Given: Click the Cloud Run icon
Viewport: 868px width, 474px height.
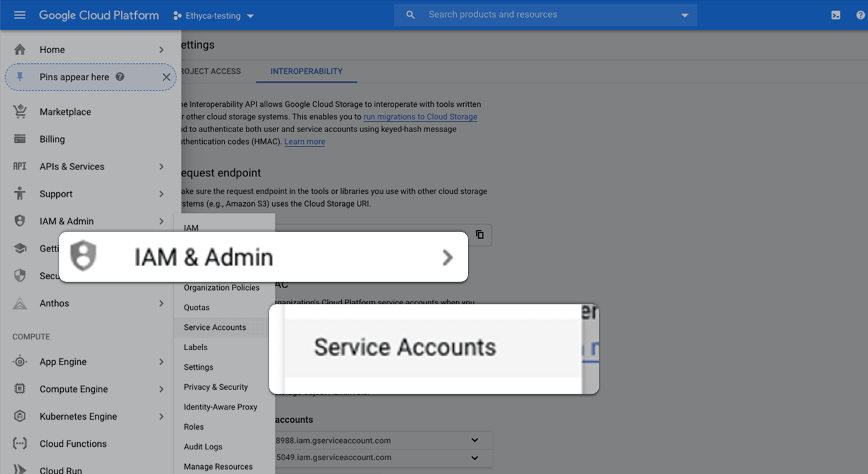Looking at the screenshot, I should (20, 470).
